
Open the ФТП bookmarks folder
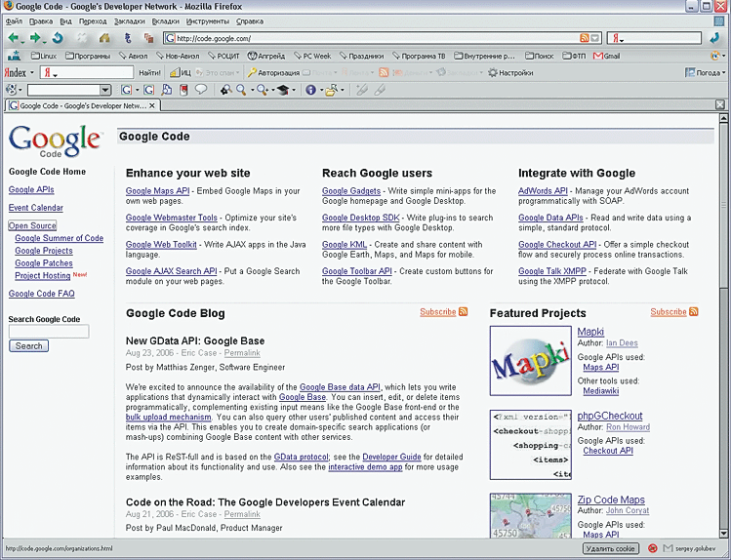(x=574, y=56)
